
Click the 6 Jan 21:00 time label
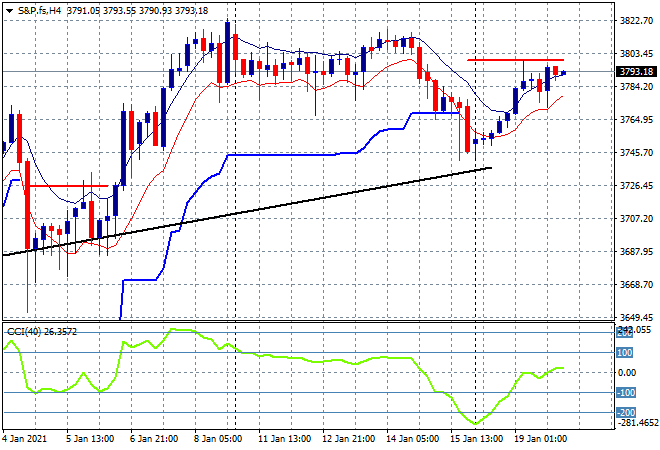tap(154, 439)
